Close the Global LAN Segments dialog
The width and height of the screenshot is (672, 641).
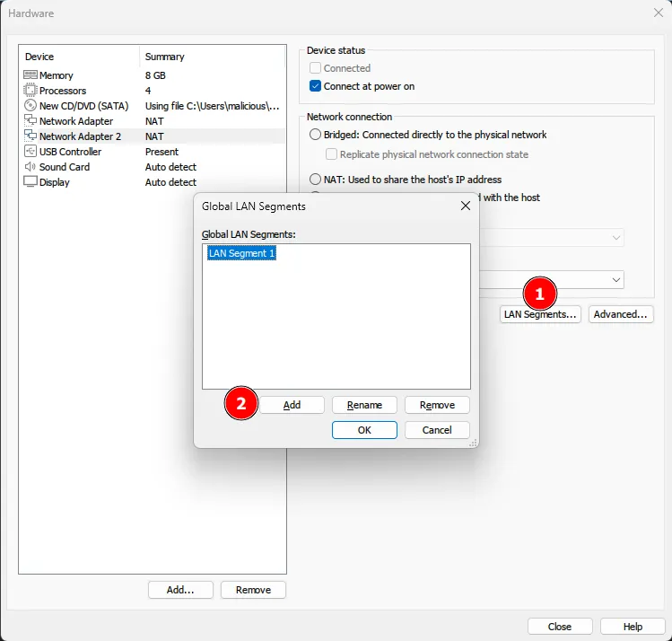coord(465,206)
